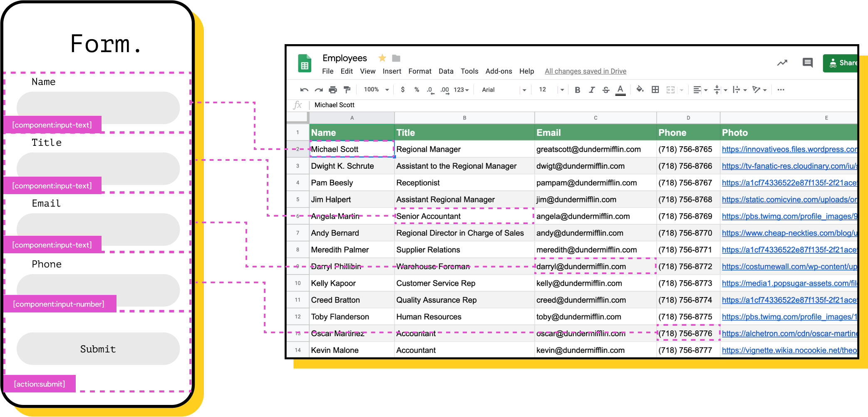Click the Title input field in the form
Image resolution: width=868 pixels, height=417 pixels.
point(98,169)
